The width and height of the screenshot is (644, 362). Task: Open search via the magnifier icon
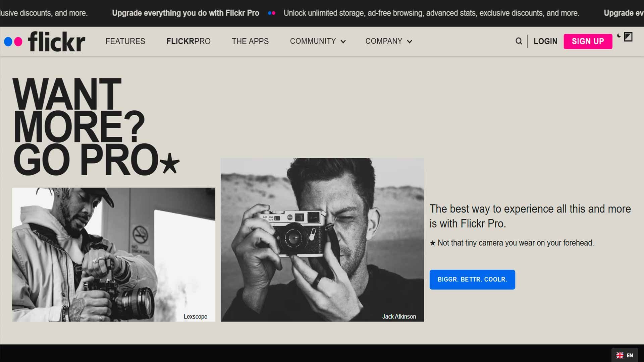coord(519,41)
